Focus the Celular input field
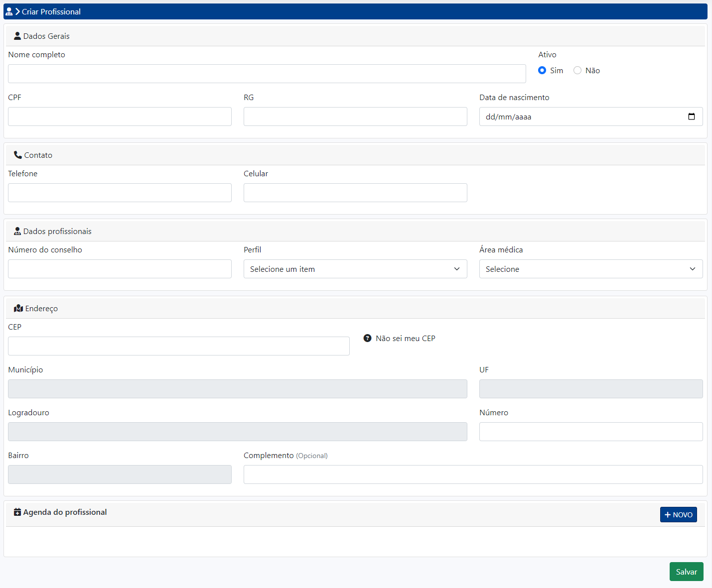 [355, 193]
